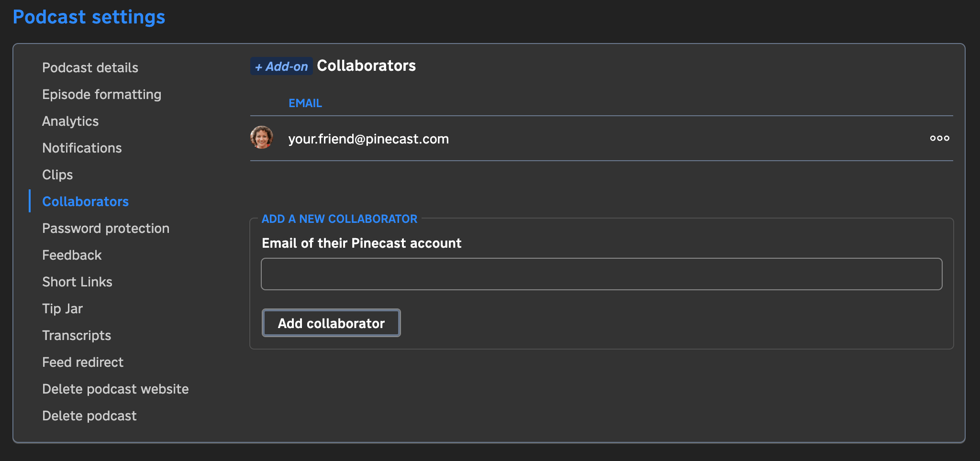Go to the Notifications settings
The height and width of the screenshot is (461, 980).
(x=82, y=148)
